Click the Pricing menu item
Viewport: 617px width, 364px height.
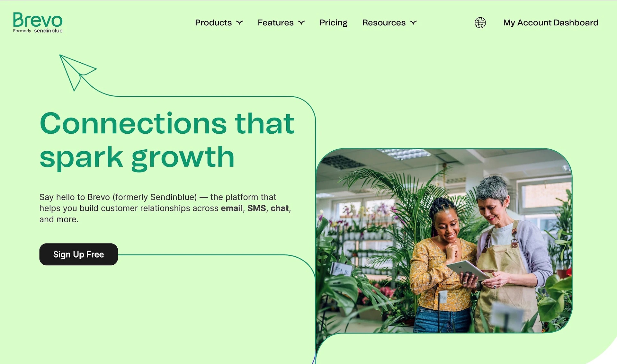click(333, 22)
